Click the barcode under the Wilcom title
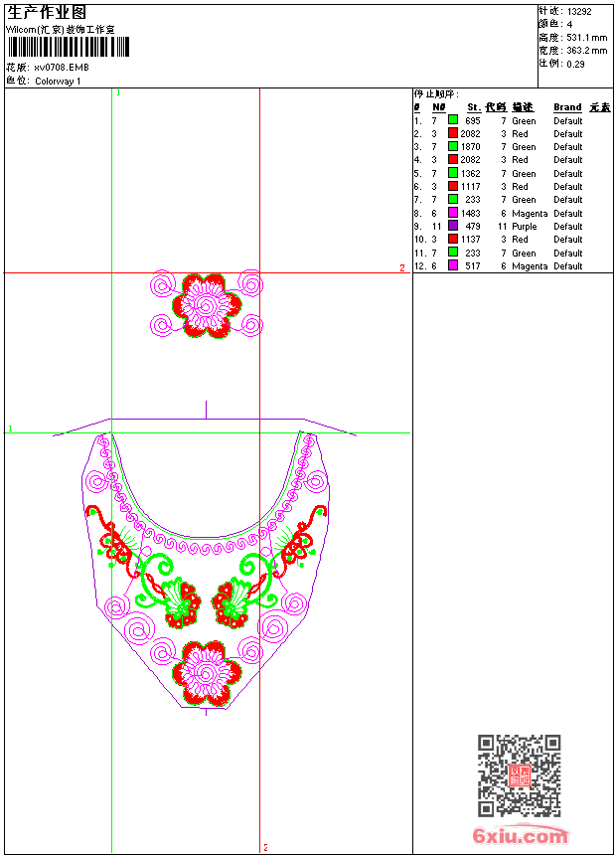This screenshot has height=855, width=616. coord(69,47)
